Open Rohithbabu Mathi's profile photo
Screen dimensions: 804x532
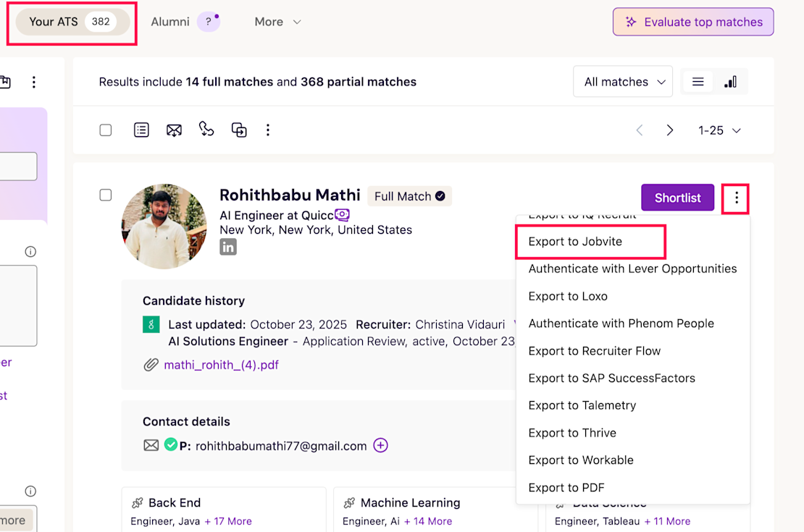(164, 227)
